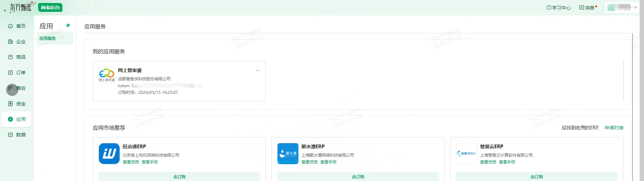
Task: Click the 管易云ERP logo
Action: coord(466,154)
